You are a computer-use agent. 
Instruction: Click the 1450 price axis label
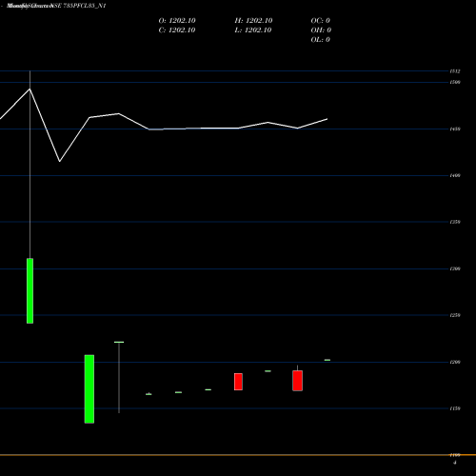click(x=455, y=129)
